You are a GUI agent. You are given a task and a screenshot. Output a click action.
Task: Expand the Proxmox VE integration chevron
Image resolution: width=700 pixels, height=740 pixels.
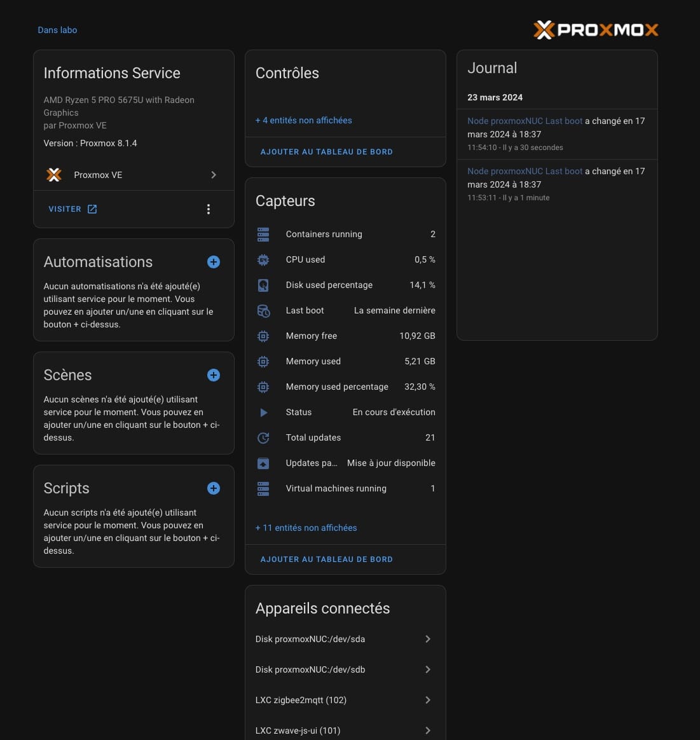click(214, 175)
